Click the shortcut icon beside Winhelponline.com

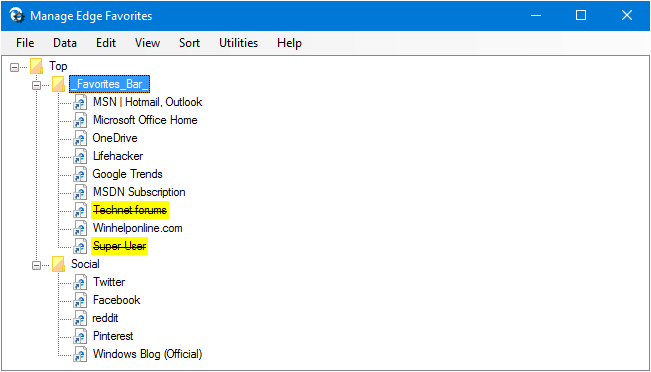tap(80, 228)
